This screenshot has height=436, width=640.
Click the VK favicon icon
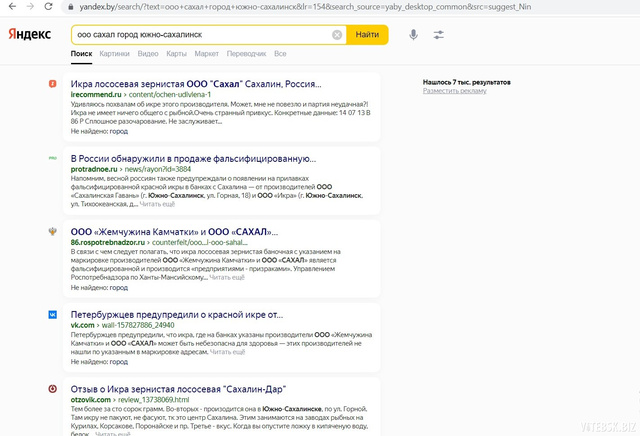click(53, 315)
